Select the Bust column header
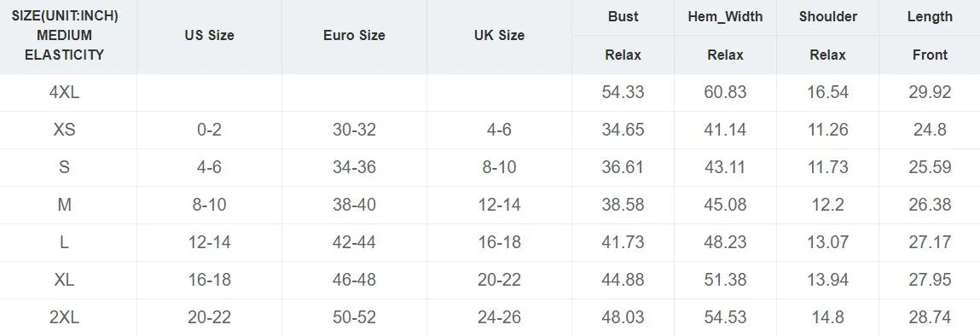Screen dimensions: 980x336 (623, 17)
